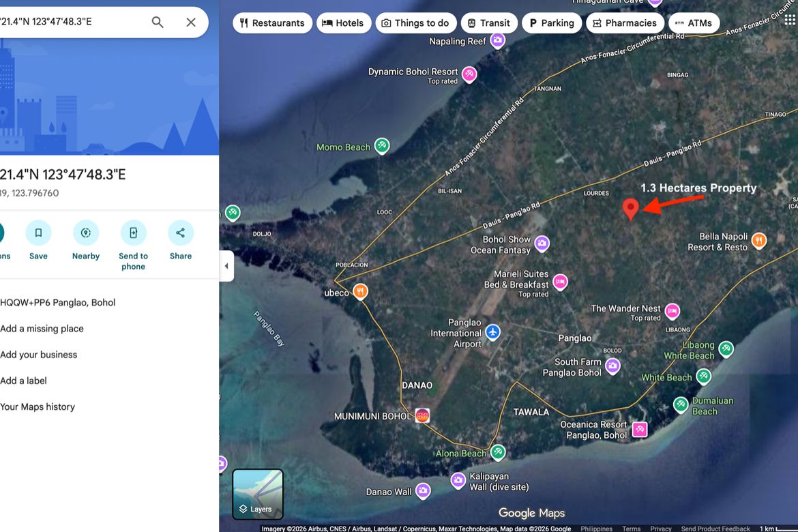This screenshot has height=532, width=798.
Task: Click ubeco restaurant pin
Action: (x=360, y=291)
